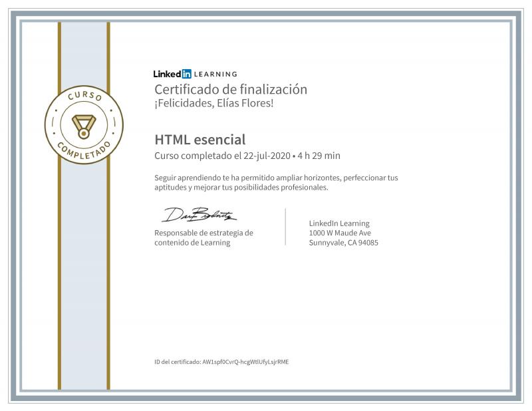
Task: Click the "Certificado de finalización" heading
Action: pos(231,89)
